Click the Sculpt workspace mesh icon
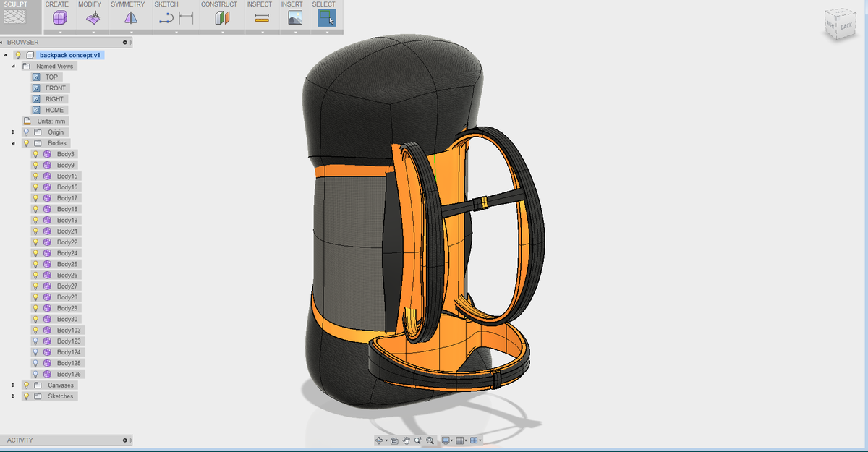Viewport: 868px width, 452px height. pyautogui.click(x=14, y=18)
